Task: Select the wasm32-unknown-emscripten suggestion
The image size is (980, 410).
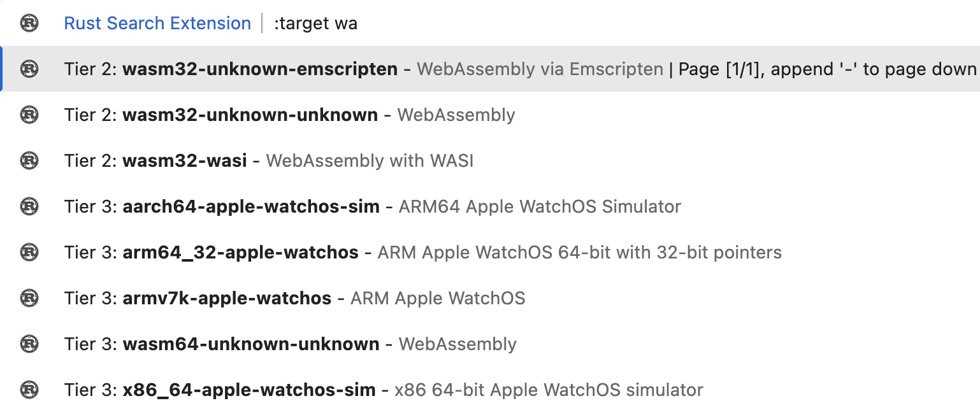Action: (x=490, y=69)
